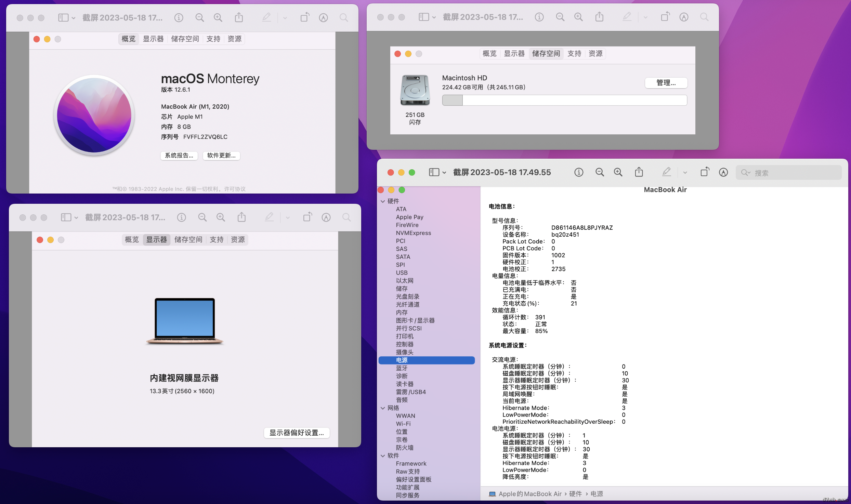The width and height of the screenshot is (851, 504).
Task: Open the markup toolbar in the bottom-left Preview window
Action: click(x=326, y=217)
